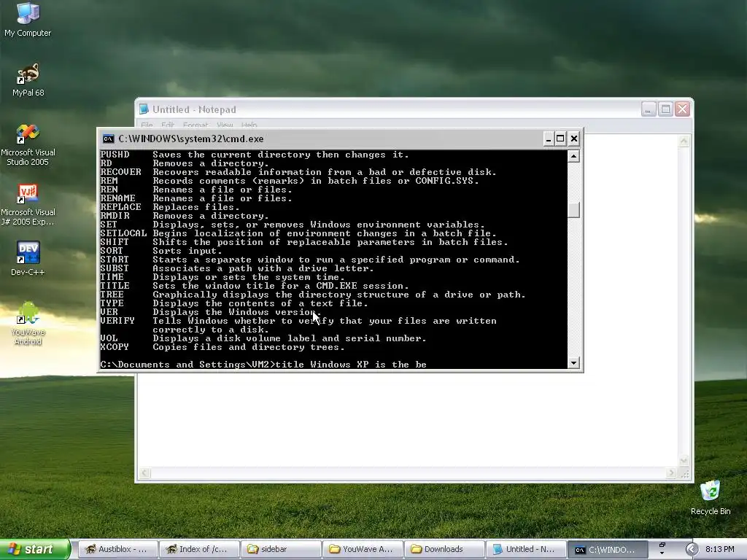Click Notepad vertical scrollbar down arrow
This screenshot has height=560, width=747.
coord(684,461)
